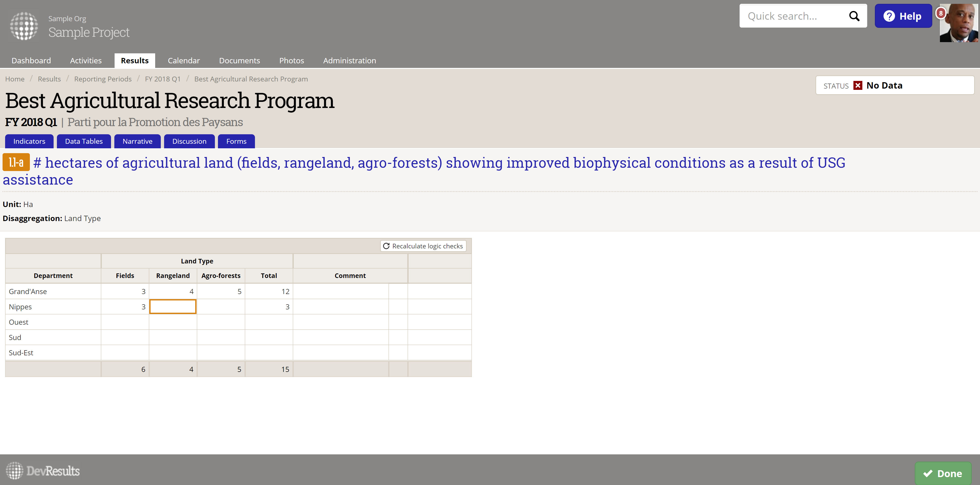Click the green Done button
Screen dimensions: 980x485
942,473
